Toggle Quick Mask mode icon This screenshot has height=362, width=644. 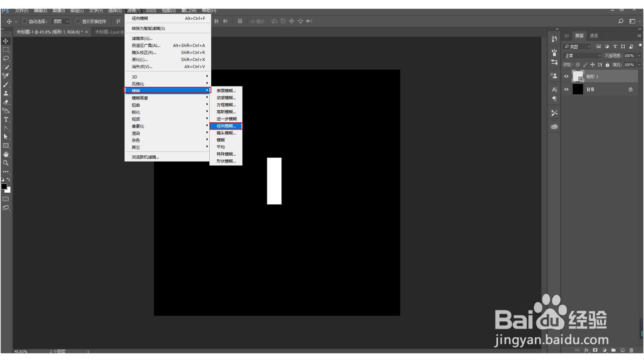coord(6,199)
